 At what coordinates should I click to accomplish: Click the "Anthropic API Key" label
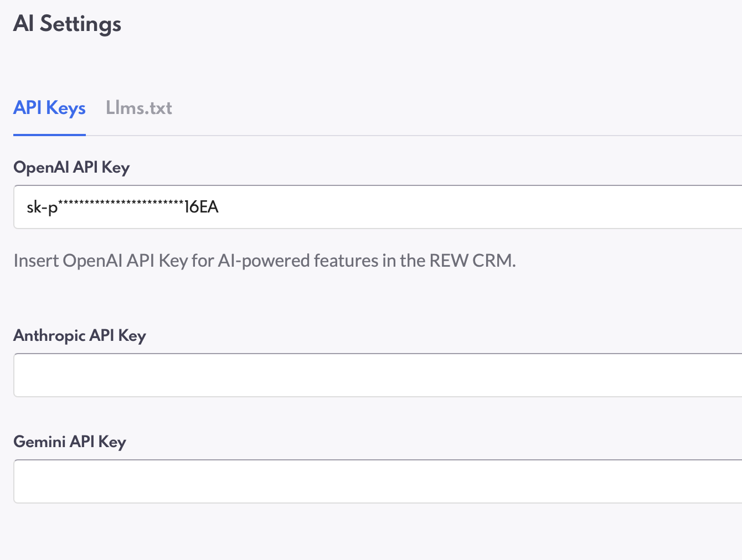pyautogui.click(x=80, y=336)
